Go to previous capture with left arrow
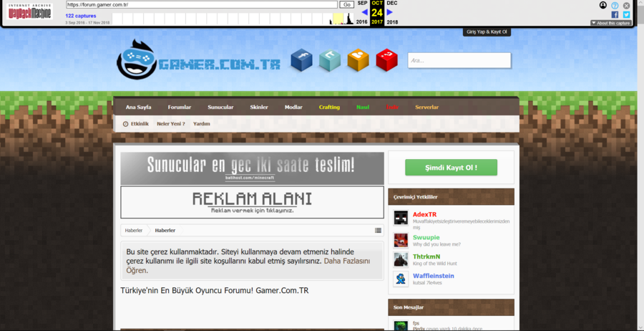 click(x=364, y=12)
